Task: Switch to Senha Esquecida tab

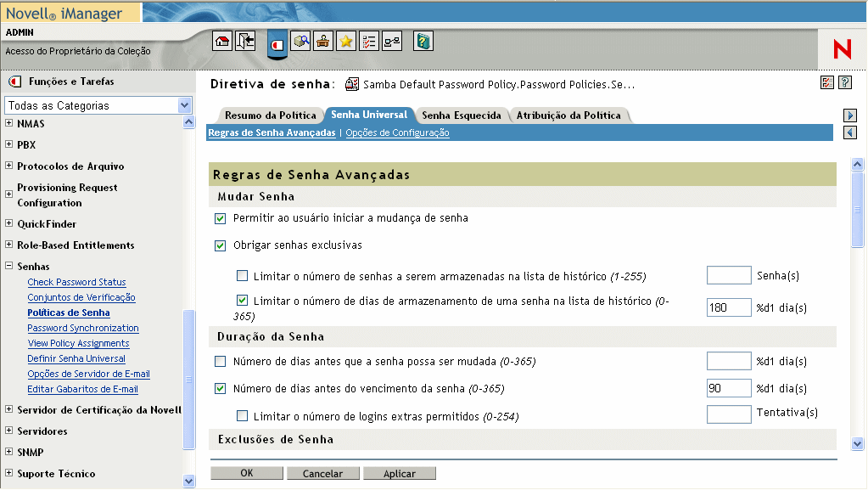Action: pos(461,115)
